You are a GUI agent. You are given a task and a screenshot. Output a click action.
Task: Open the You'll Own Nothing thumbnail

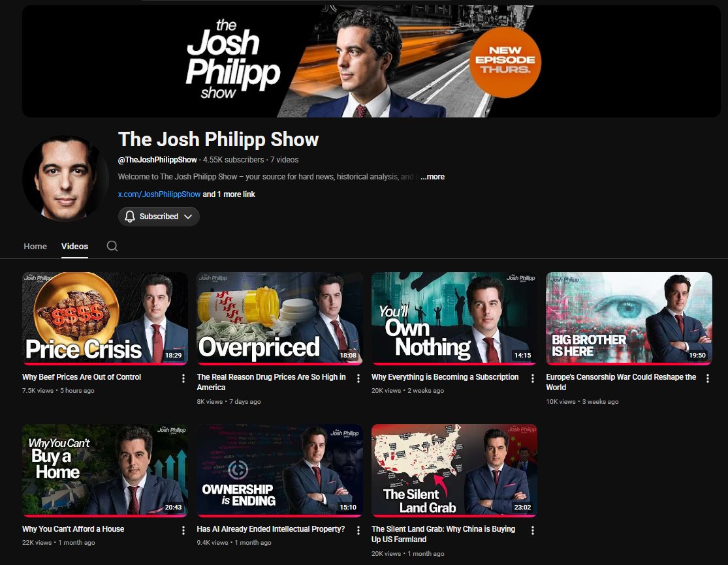click(x=454, y=318)
